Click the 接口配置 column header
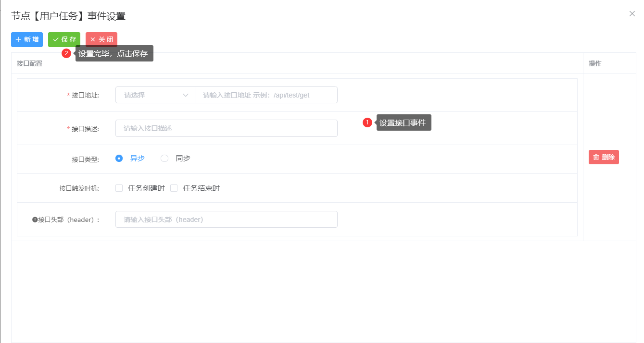Image resolution: width=644 pixels, height=343 pixels. [x=29, y=63]
